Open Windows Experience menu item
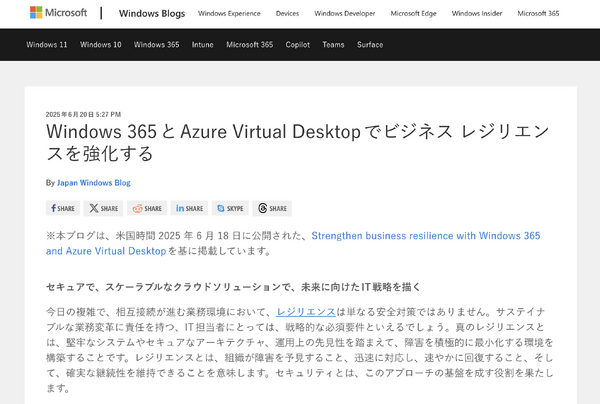Image resolution: width=600 pixels, height=404 pixels. (x=229, y=13)
